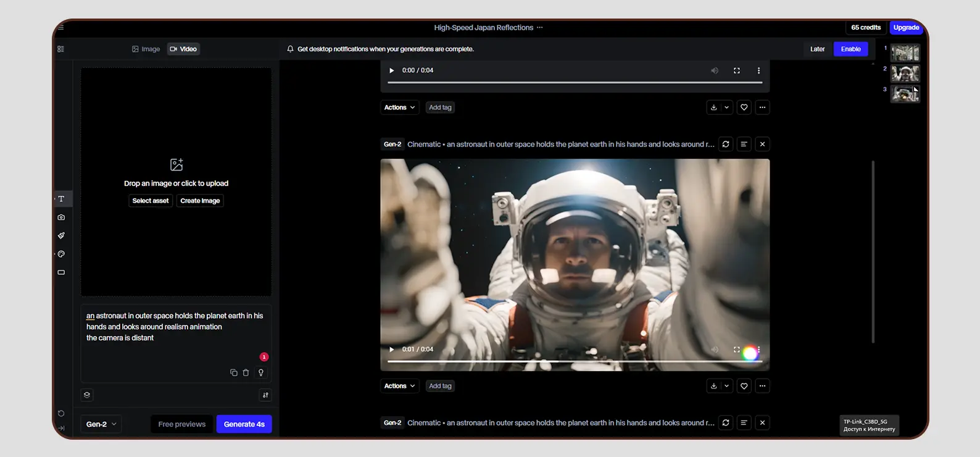Mute the top video volume
Image resolution: width=980 pixels, height=457 pixels.
(715, 70)
